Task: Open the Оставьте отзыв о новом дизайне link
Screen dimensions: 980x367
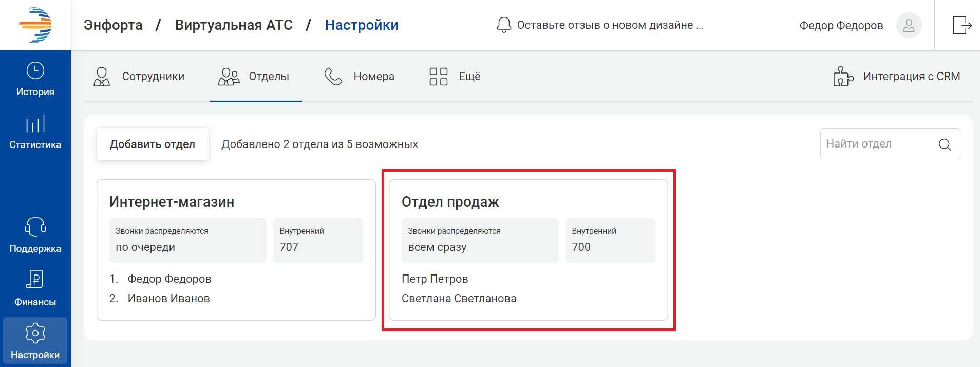Action: (x=610, y=25)
